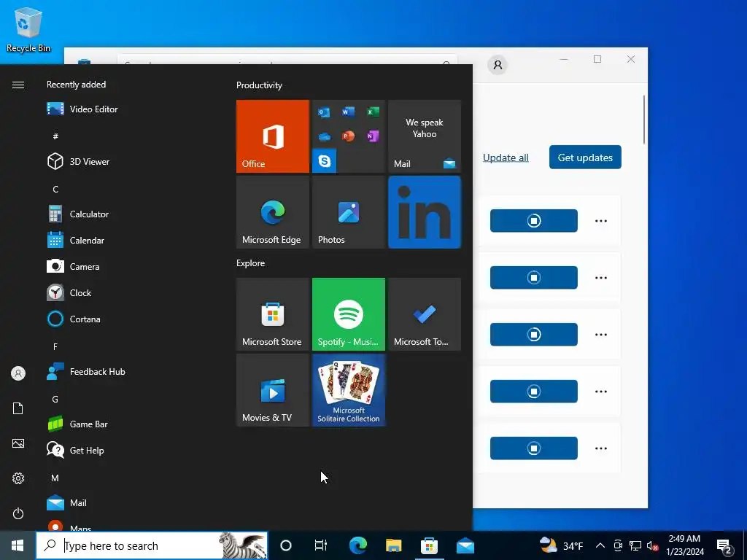Launch Camera app from Start menu
Screen dimensions: 747x560
coord(74,267)
